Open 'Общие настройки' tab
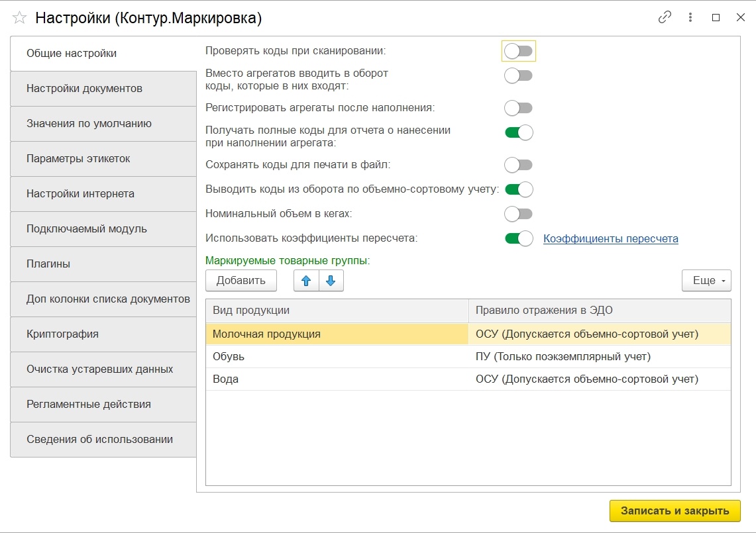Viewport: 756px width, 533px height. [x=103, y=54]
